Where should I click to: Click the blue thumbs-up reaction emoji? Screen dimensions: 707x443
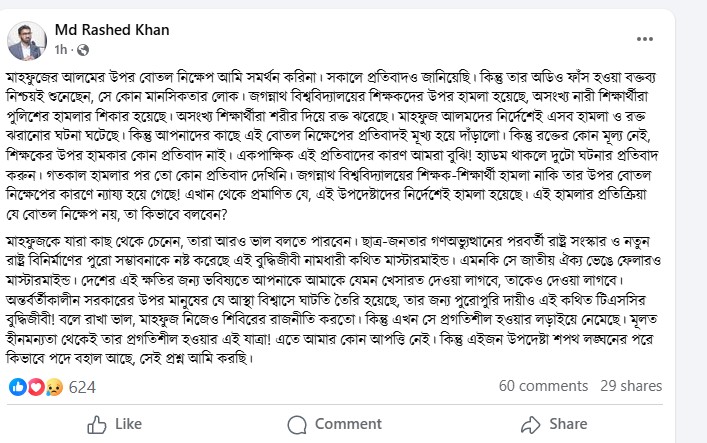(17, 386)
